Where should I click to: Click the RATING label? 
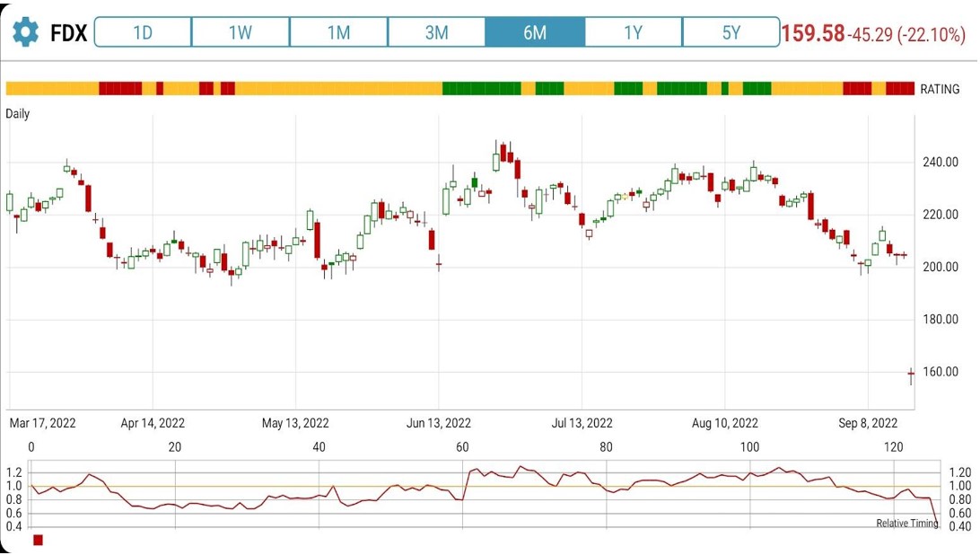(x=940, y=89)
